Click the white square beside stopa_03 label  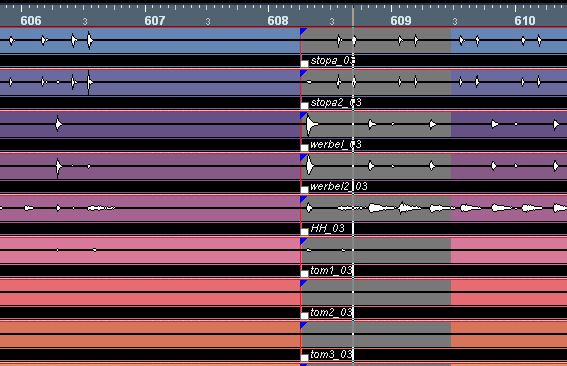(304, 64)
